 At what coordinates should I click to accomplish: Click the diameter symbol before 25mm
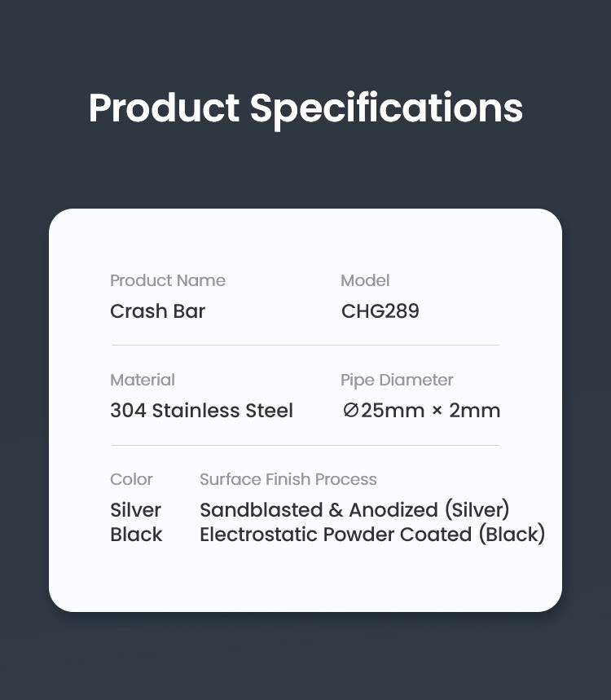tap(350, 411)
